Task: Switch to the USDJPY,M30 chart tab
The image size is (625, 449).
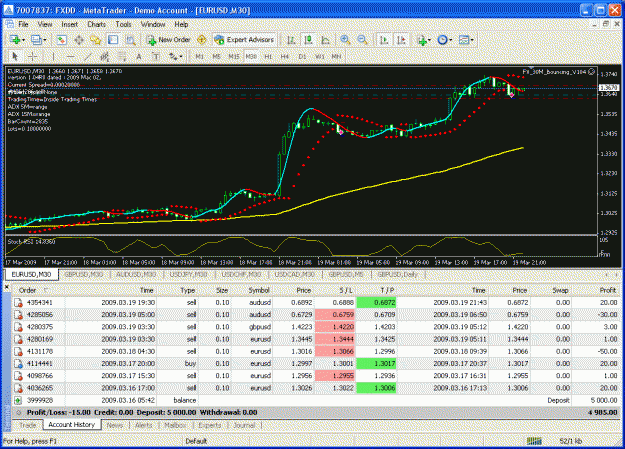Action: pyautogui.click(x=189, y=274)
